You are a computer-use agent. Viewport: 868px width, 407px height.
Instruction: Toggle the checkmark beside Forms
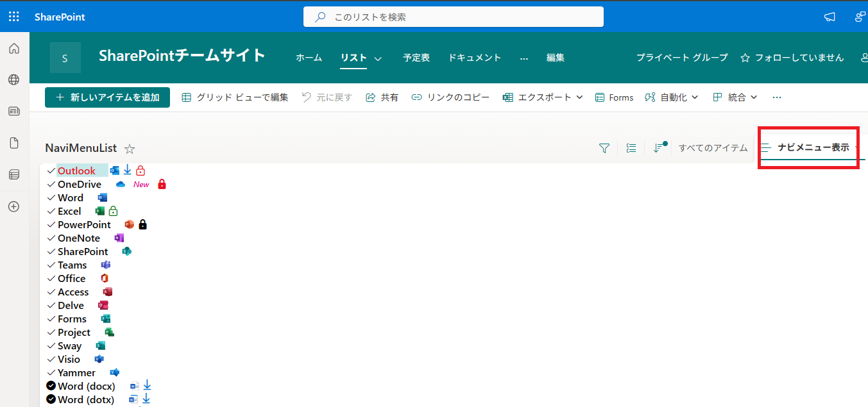(x=51, y=319)
